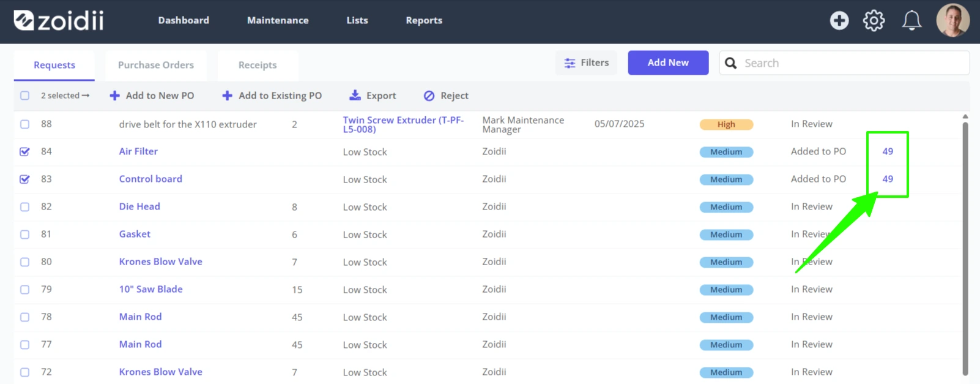Click the Export button
The width and height of the screenshot is (980, 384).
373,96
